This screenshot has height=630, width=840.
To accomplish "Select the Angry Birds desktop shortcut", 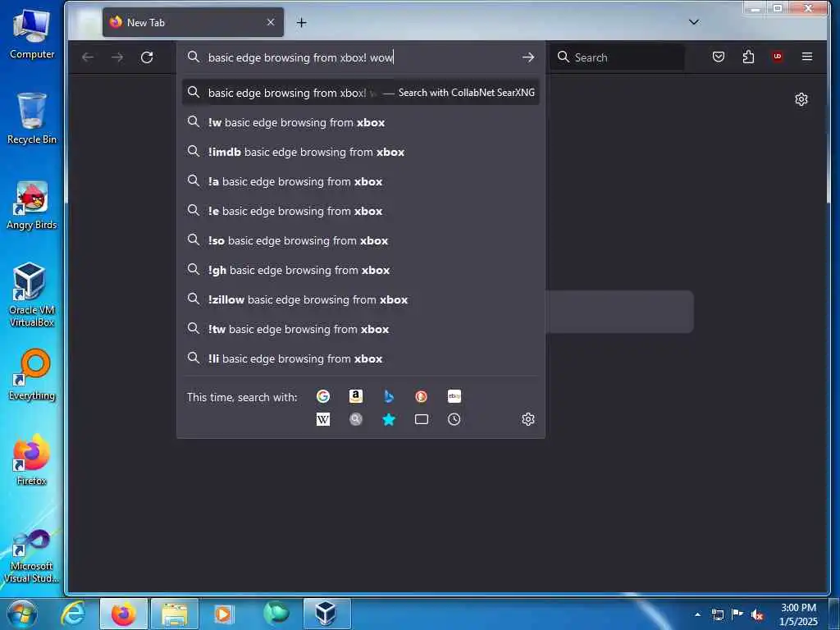I will pos(32,205).
